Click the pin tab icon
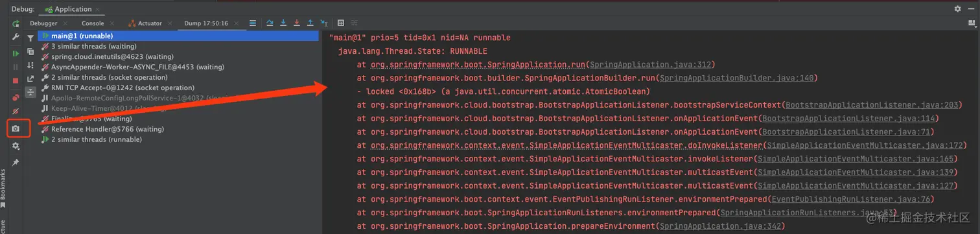980x234 pixels. [16, 162]
